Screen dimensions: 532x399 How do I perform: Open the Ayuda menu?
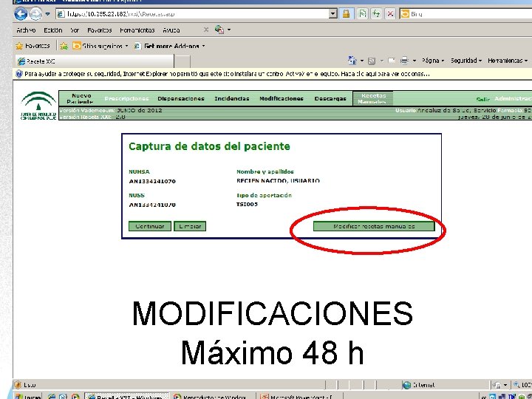pos(171,30)
